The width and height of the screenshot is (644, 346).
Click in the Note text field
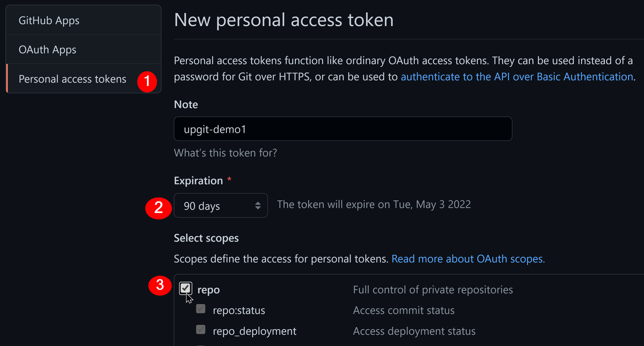(x=343, y=129)
